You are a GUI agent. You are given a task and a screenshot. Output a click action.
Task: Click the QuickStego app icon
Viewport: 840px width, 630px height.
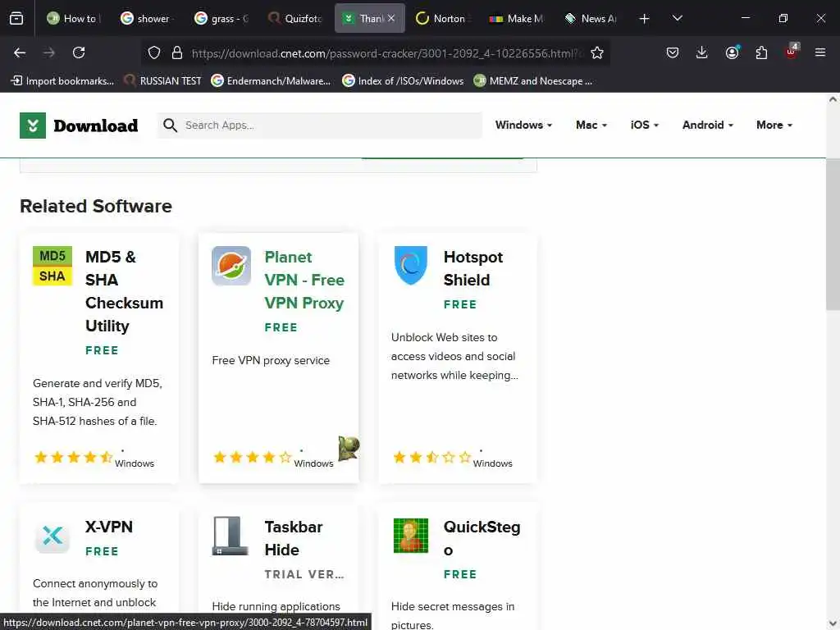(410, 535)
